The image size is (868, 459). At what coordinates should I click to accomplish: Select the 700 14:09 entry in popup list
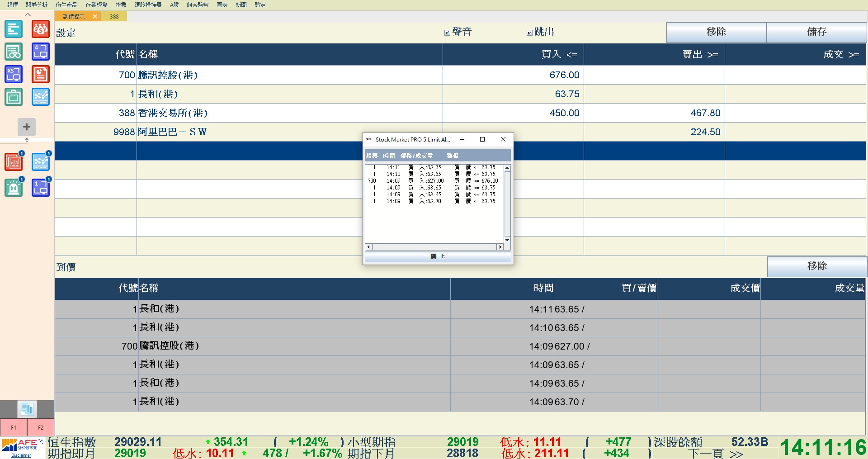point(434,181)
